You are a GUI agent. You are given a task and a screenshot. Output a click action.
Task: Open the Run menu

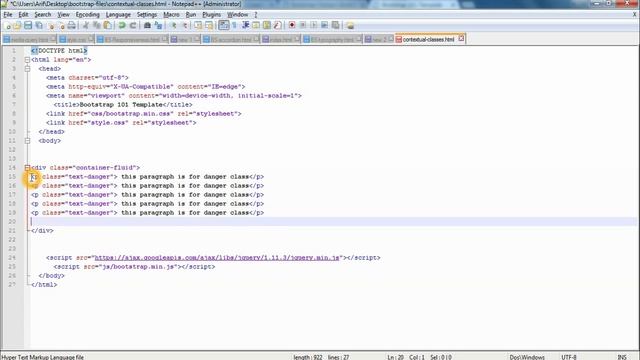coord(191,15)
